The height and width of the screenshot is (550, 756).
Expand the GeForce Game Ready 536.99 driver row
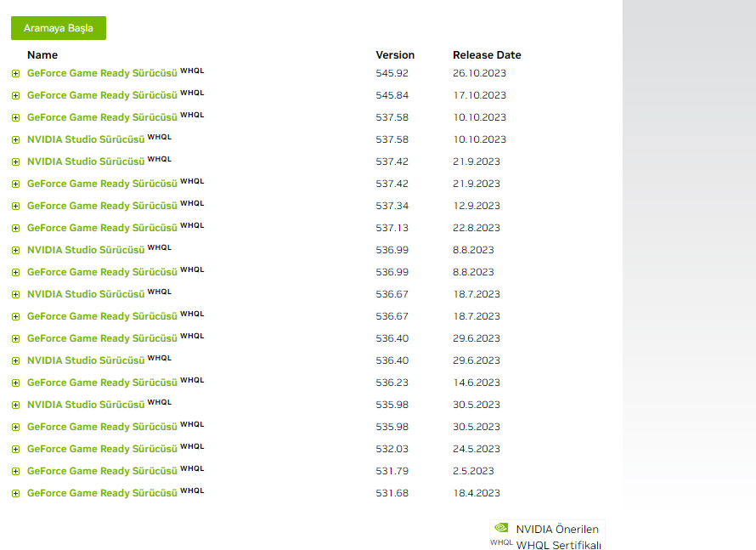16,273
